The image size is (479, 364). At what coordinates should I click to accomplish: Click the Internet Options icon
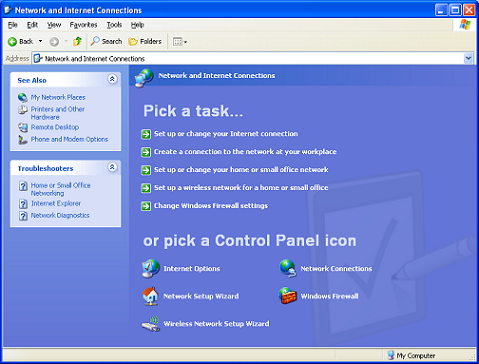[151, 268]
